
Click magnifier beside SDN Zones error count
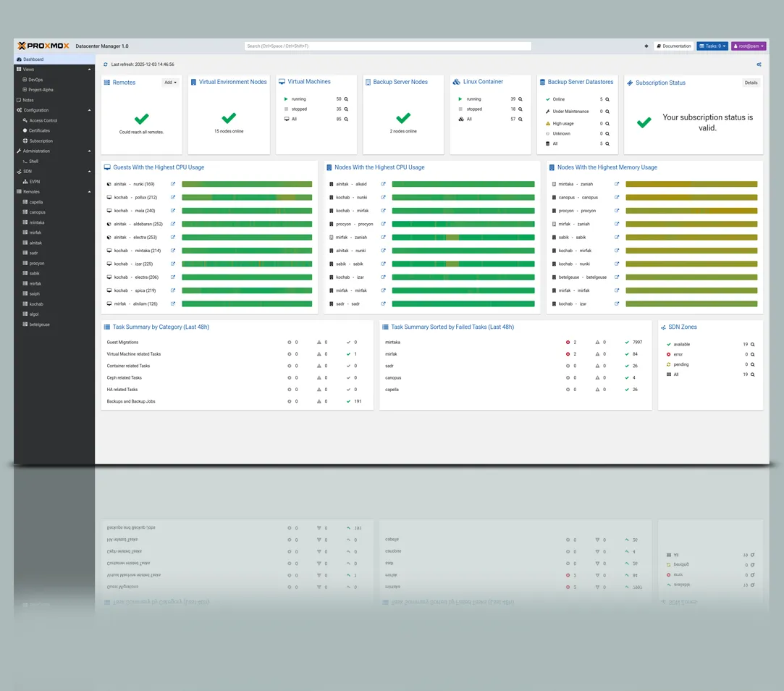pyautogui.click(x=753, y=355)
